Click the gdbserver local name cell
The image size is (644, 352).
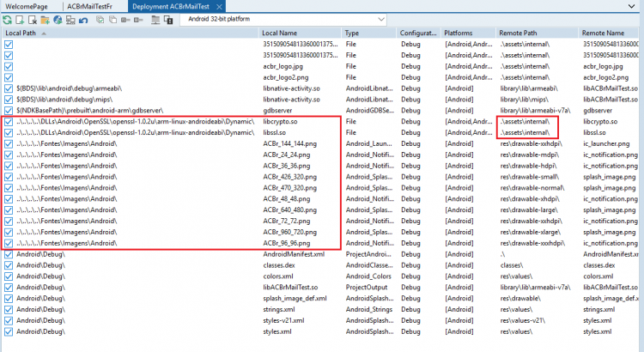(277, 111)
